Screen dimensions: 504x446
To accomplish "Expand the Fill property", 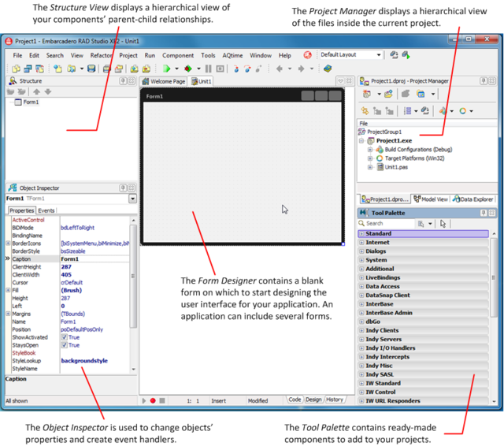I will 8,290.
